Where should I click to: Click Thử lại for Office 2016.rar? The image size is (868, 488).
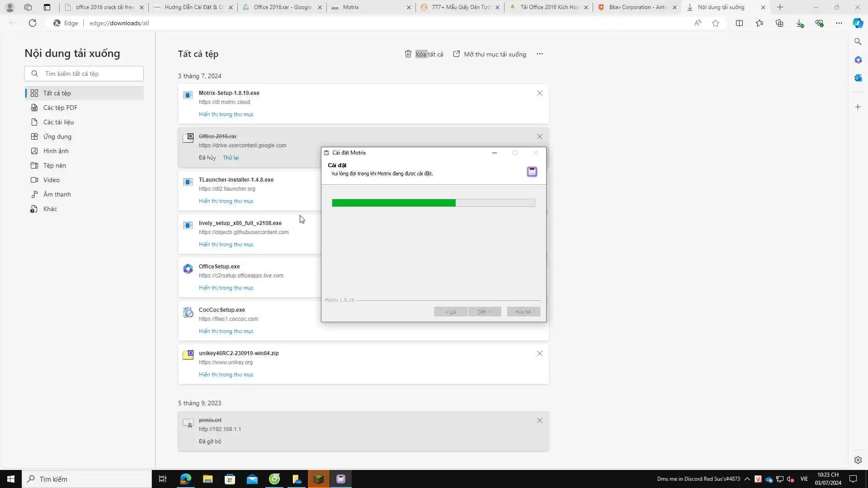231,158
